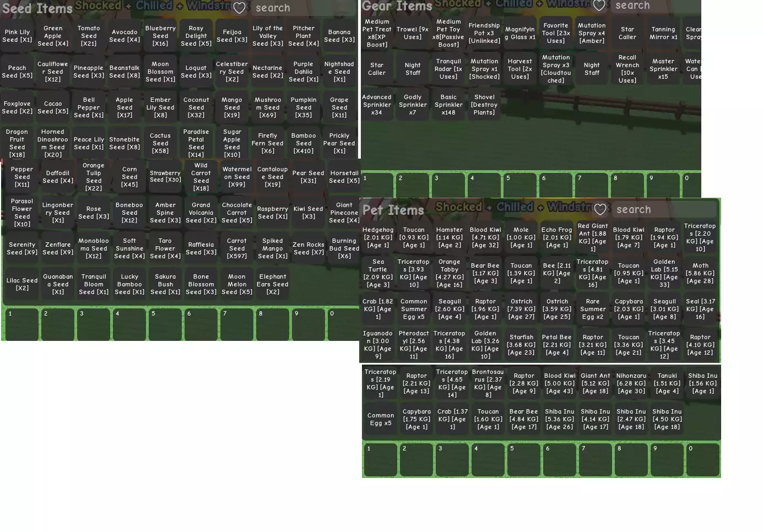Viewport: 763px width, 532px height.
Task: Choose the Shovel [Destroy Plants] gear
Action: point(484,105)
